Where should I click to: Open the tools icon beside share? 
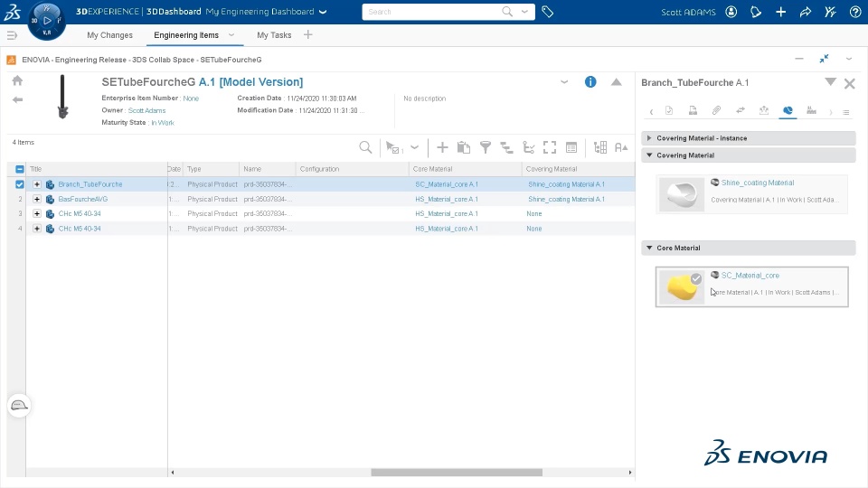point(830,12)
